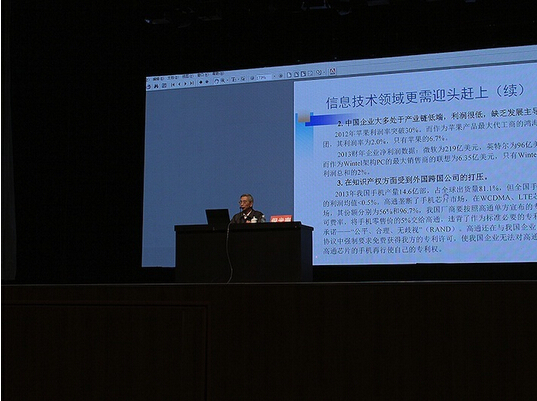Set view to actual size page icon
The width and height of the screenshot is (537, 401).
click(289, 75)
